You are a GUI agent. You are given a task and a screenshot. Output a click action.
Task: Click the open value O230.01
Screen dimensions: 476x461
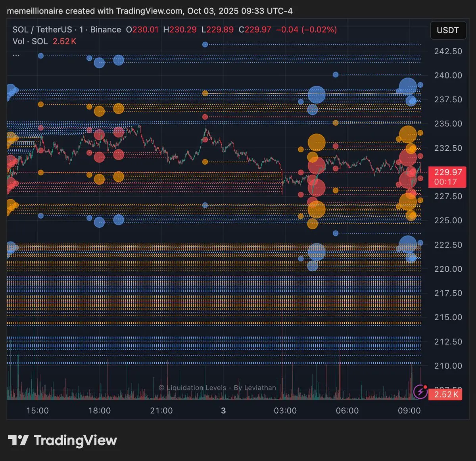(x=142, y=30)
